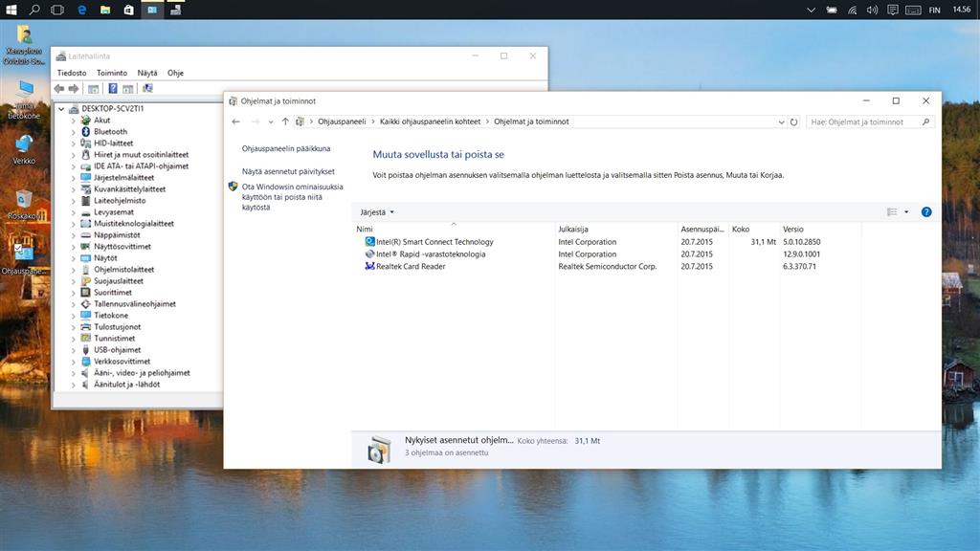Click the view options icon

pyautogui.click(x=892, y=212)
